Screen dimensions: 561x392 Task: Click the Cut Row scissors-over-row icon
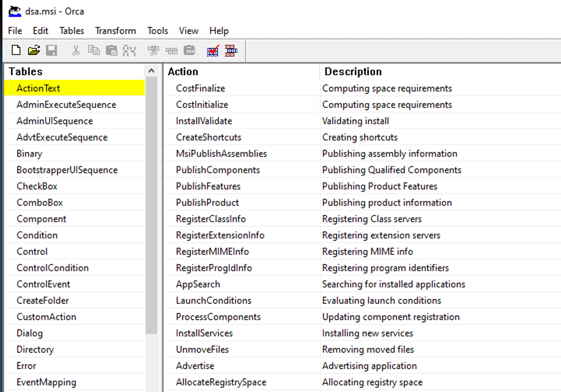click(154, 50)
